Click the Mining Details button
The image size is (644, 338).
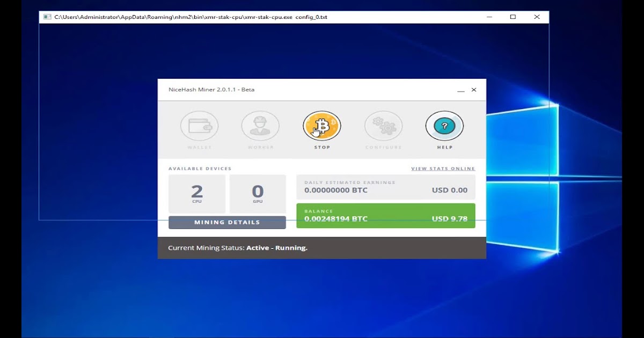(x=227, y=222)
